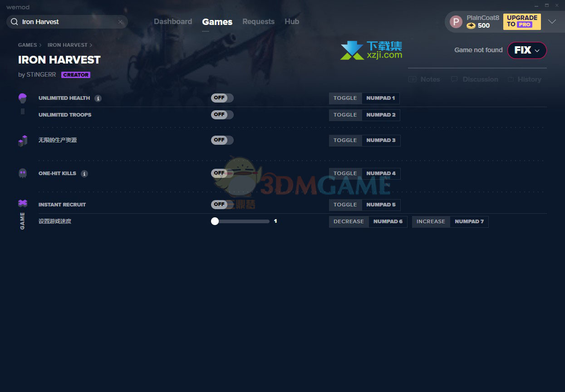
Task: Click the 无限的生产资源 cheat label
Action: pos(58,140)
